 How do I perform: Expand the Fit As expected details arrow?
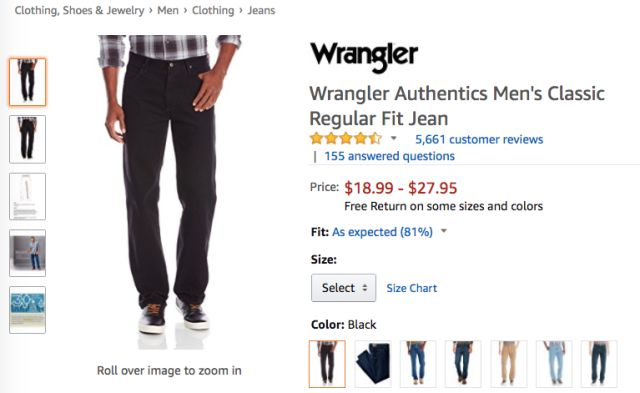pos(444,231)
